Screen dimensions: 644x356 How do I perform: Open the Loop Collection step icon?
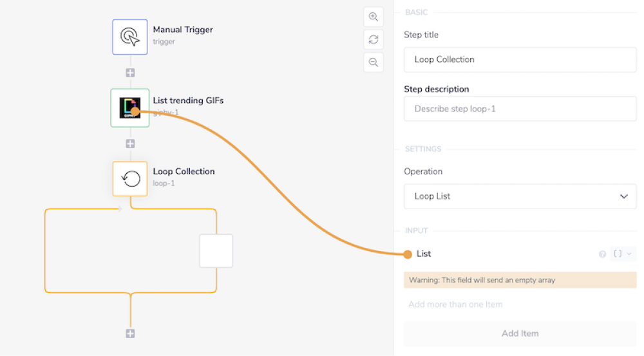click(x=130, y=178)
